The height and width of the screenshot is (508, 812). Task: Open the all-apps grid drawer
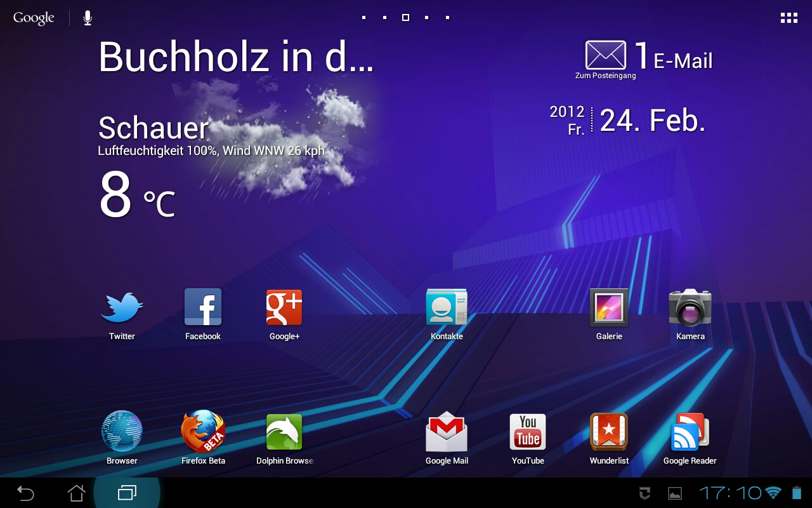tap(789, 18)
